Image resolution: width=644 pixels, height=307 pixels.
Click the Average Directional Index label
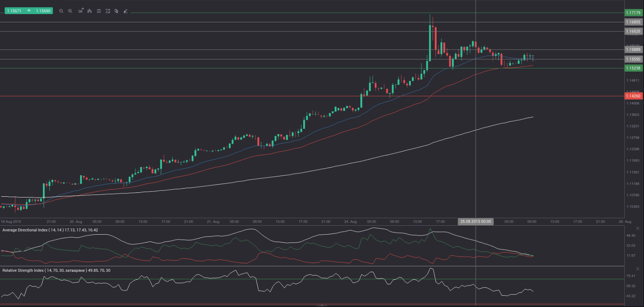pos(50,230)
